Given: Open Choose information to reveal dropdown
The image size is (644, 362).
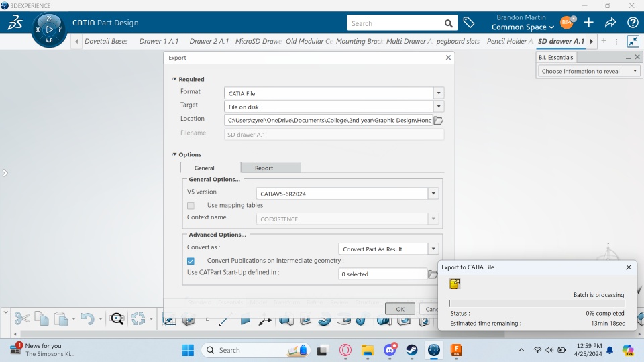Looking at the screenshot, I should pos(589,71).
